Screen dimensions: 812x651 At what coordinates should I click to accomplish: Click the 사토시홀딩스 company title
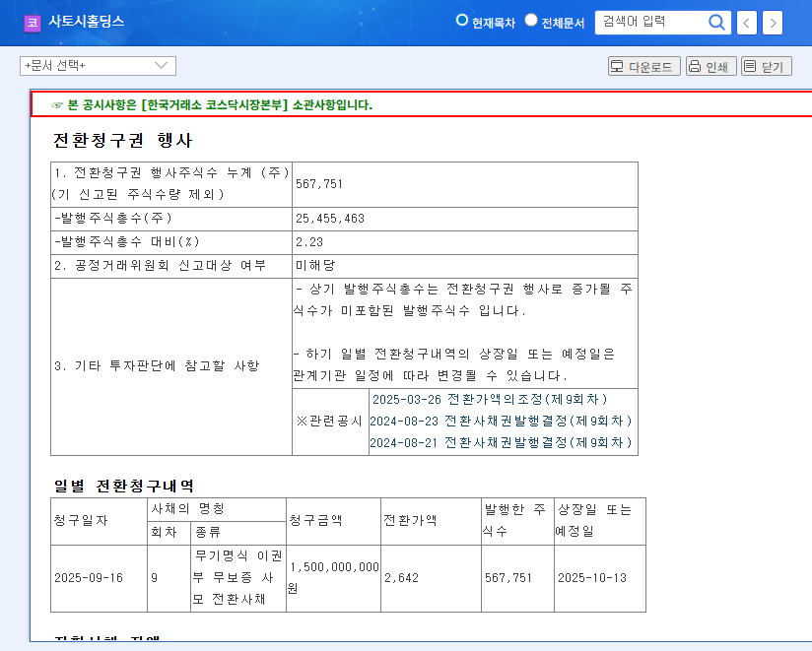coord(87,22)
